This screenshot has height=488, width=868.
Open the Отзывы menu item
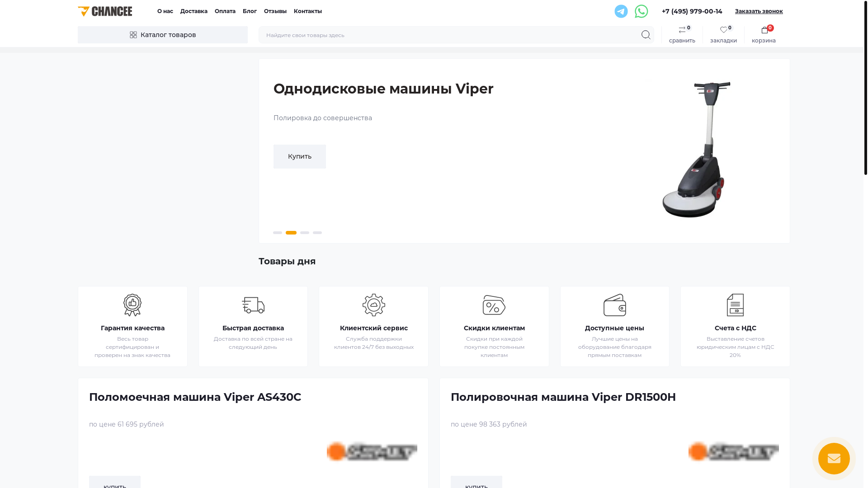(275, 11)
